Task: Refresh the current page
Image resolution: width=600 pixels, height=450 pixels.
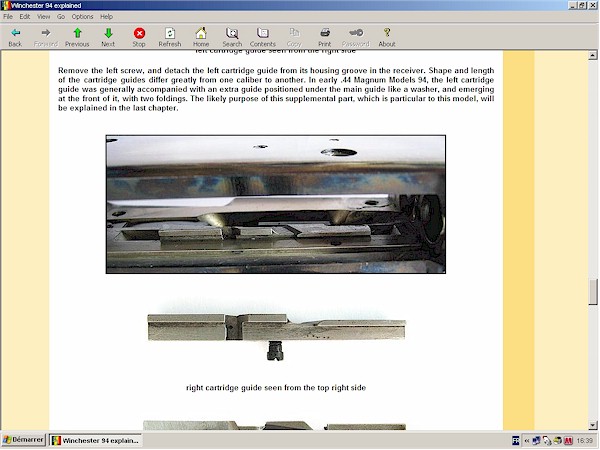Action: point(170,37)
